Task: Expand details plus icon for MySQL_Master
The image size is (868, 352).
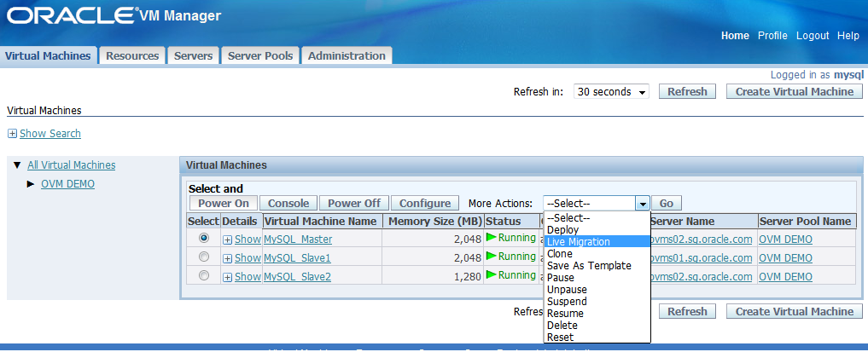Action: point(228,239)
